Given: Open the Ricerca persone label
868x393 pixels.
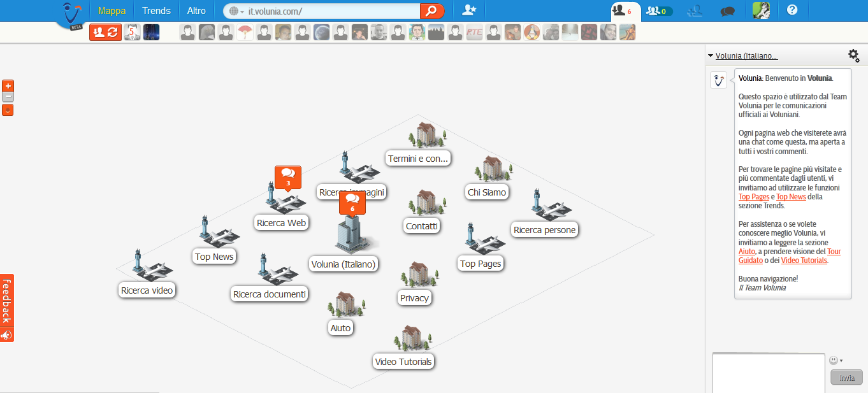Looking at the screenshot, I should (544, 230).
